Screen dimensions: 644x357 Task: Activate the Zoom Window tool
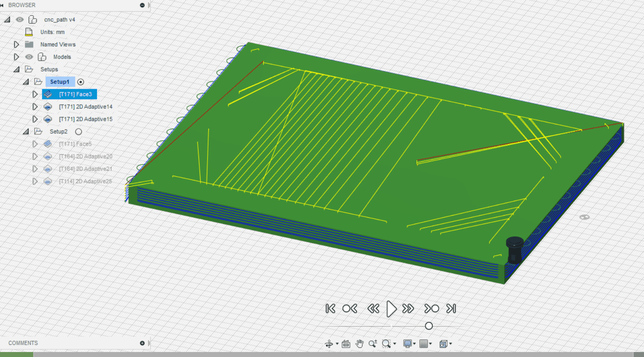[385, 343]
